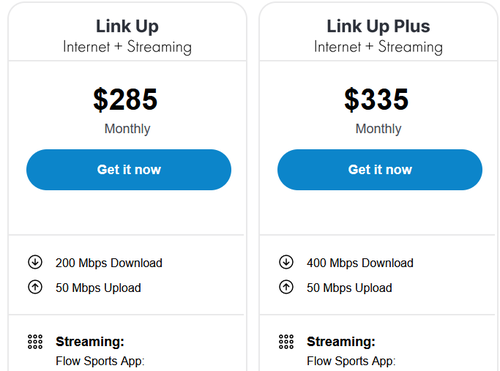
Task: Click Streaming heading in Link Up Plus card
Action: [x=341, y=342]
